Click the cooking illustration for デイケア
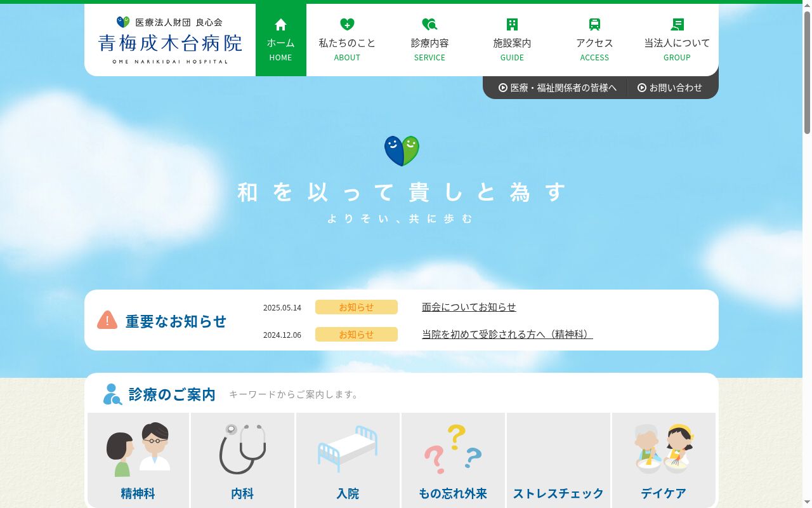The height and width of the screenshot is (508, 812). pyautogui.click(x=664, y=449)
